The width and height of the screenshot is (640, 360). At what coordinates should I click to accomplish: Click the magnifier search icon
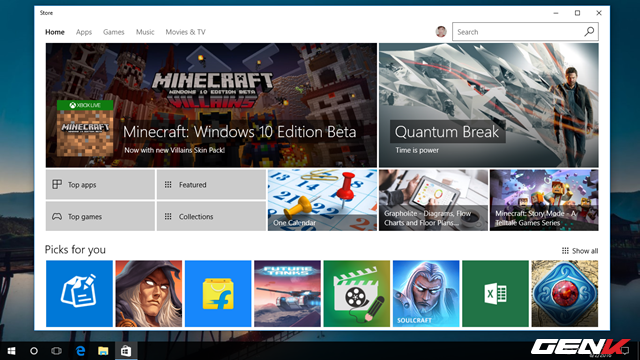point(589,31)
